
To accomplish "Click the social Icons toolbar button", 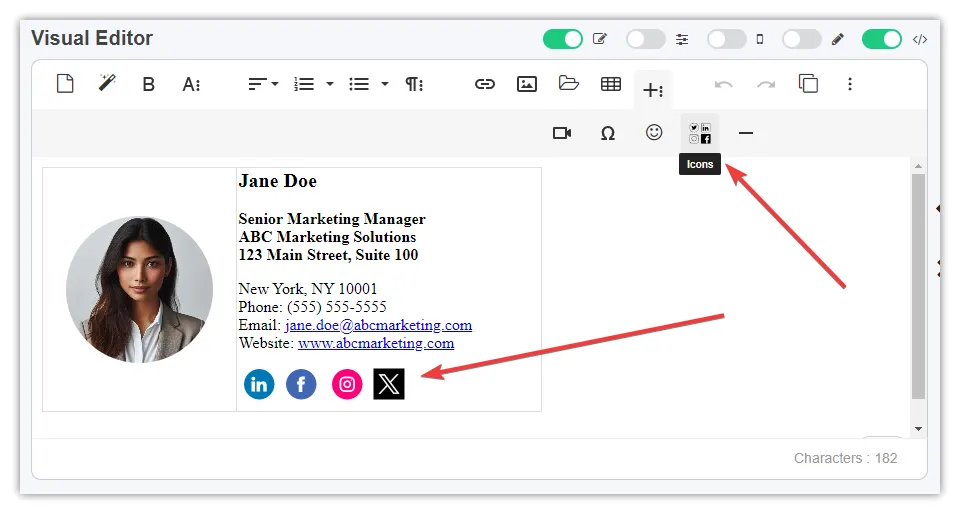I will click(x=700, y=133).
